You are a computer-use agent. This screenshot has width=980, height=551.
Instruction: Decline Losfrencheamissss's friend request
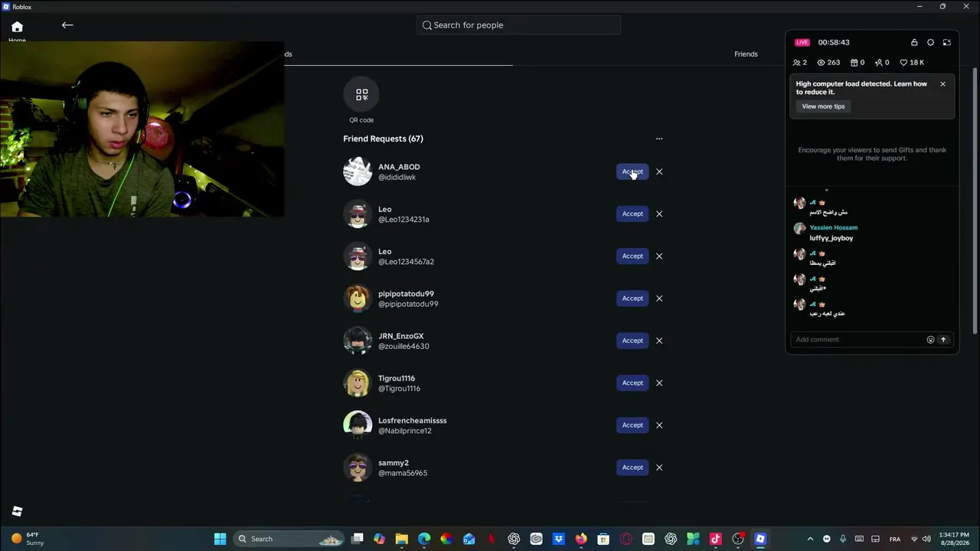click(x=659, y=425)
